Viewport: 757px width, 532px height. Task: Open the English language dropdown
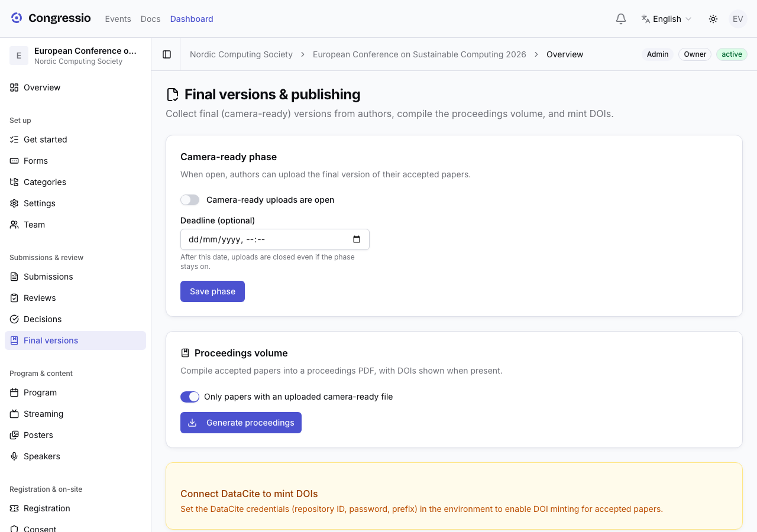pyautogui.click(x=667, y=19)
